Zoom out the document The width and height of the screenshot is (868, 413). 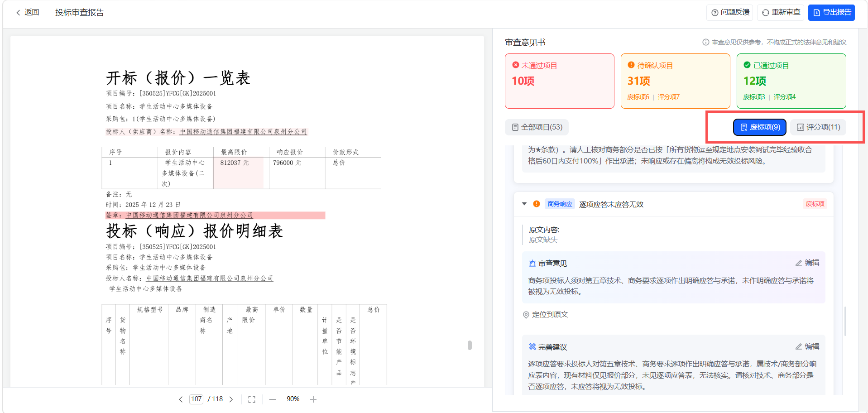(x=272, y=399)
